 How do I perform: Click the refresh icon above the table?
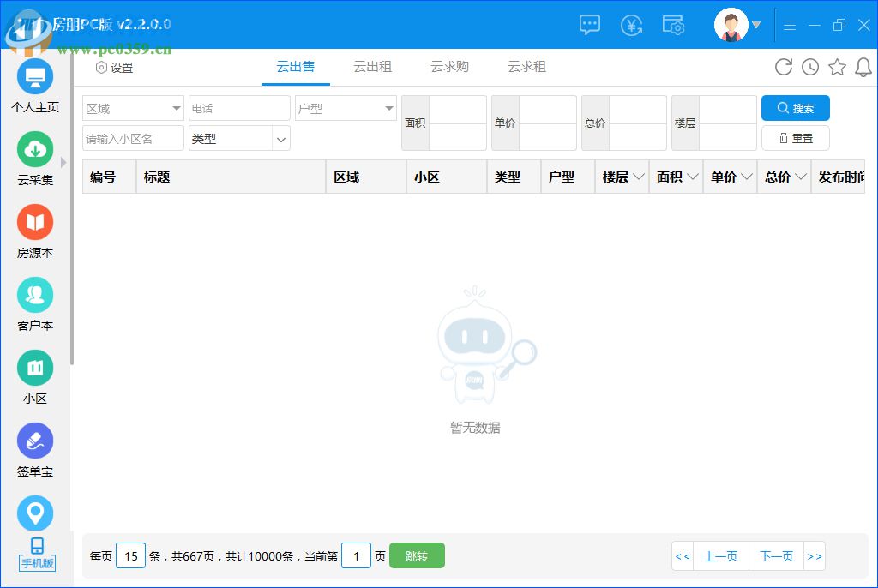[784, 67]
